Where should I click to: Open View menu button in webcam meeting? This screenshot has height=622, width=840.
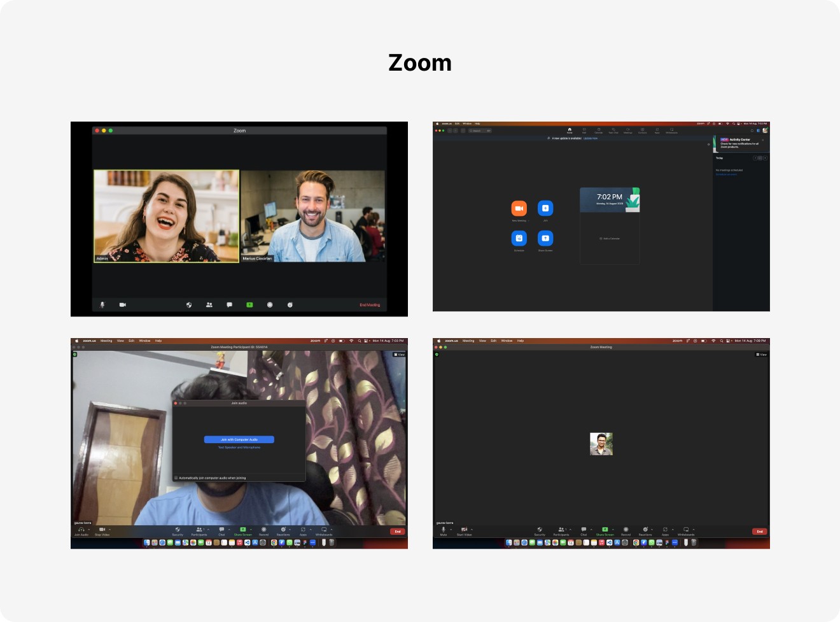tap(399, 355)
